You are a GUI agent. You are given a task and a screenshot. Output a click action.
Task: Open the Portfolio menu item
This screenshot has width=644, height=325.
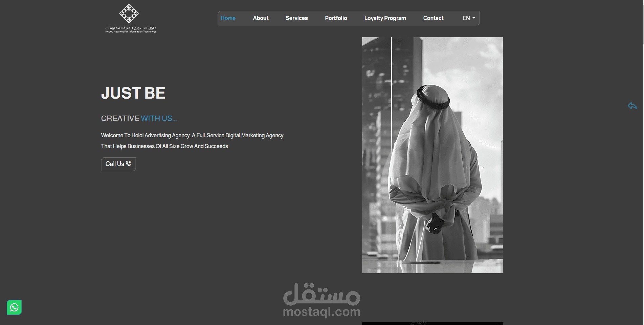[x=336, y=18]
